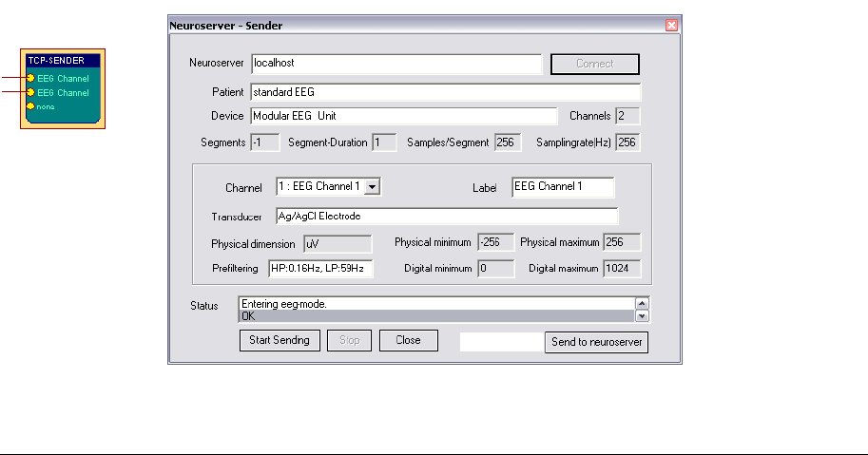Click second EEG Channel input port dot
Viewport: 868px width, 455px height.
pos(31,92)
